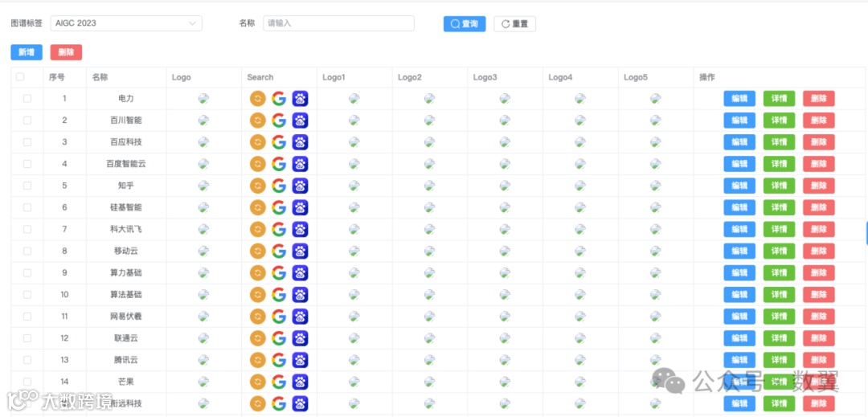Click Logo5 image placeholder in 百应科技 row
This screenshot has width=868, height=417.
point(656,142)
